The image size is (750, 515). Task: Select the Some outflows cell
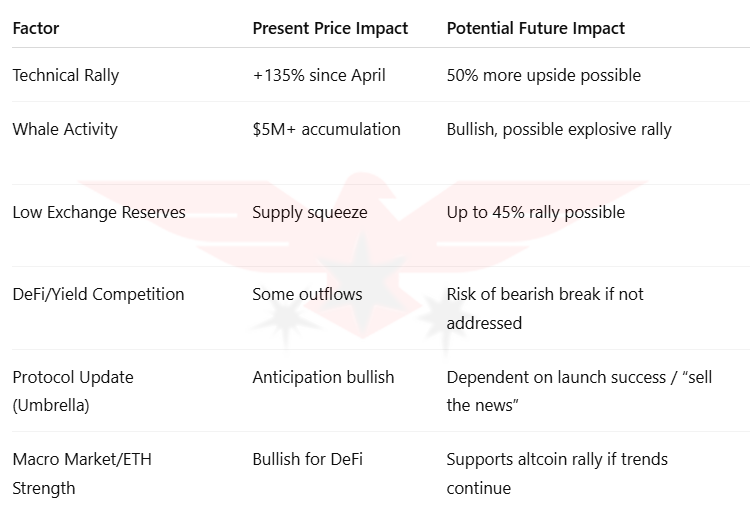pos(307,294)
